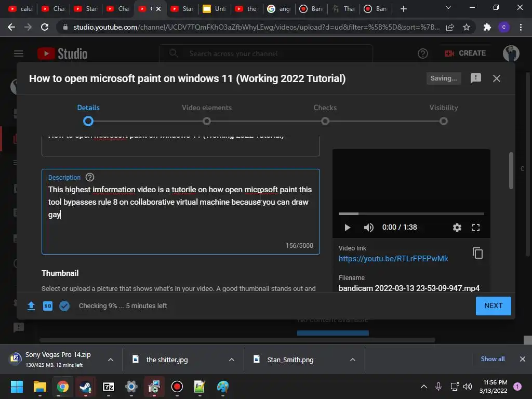Copy the video link

[477, 253]
